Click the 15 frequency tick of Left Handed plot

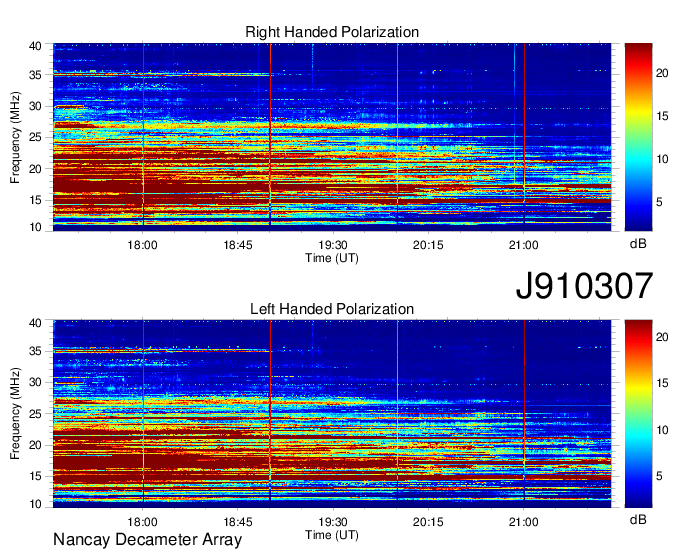(x=35, y=476)
